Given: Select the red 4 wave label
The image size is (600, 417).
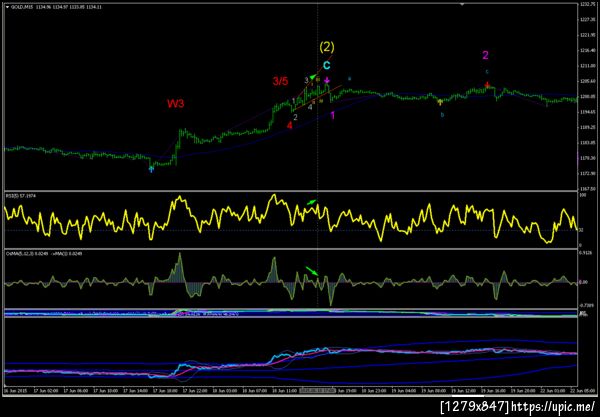Looking at the screenshot, I should pyautogui.click(x=290, y=125).
